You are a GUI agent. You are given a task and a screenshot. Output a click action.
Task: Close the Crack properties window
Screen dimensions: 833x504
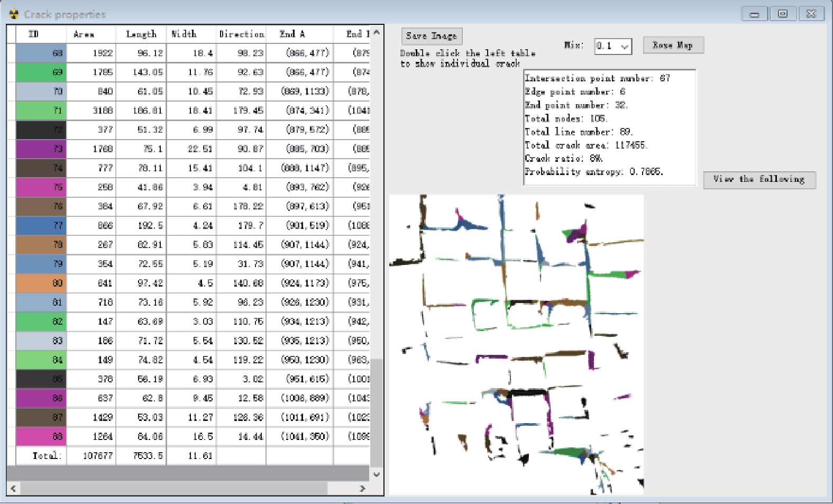[811, 14]
